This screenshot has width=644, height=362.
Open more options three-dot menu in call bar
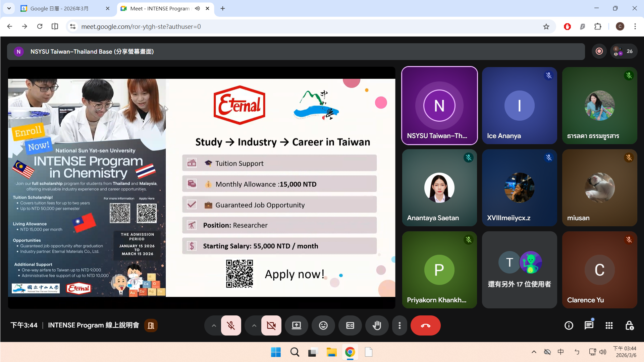click(399, 325)
